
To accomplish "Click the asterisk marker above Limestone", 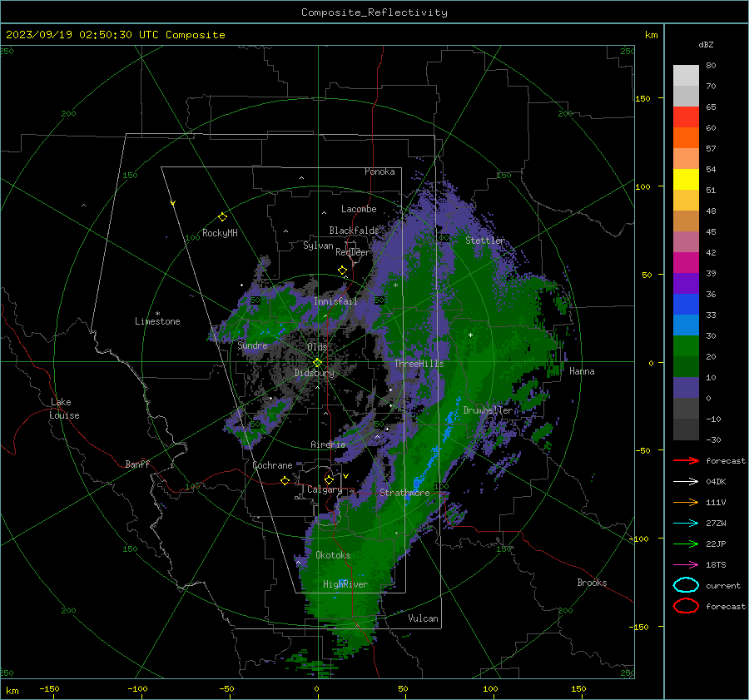I will click(157, 314).
